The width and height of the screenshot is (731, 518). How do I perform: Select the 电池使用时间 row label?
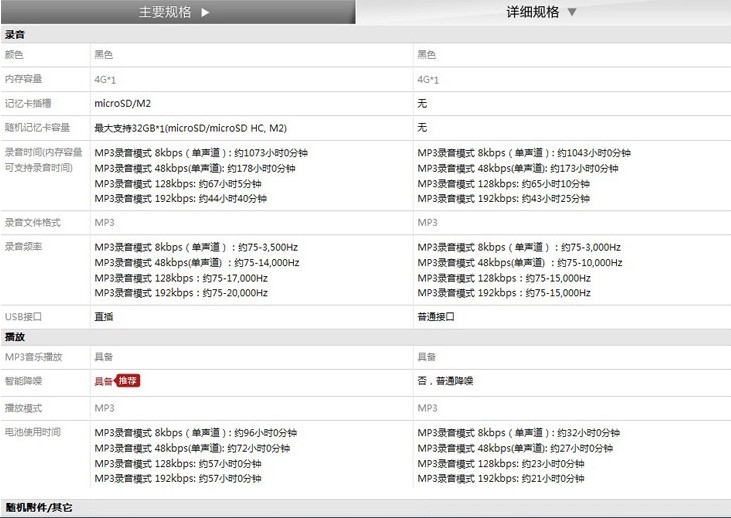pos(33,432)
